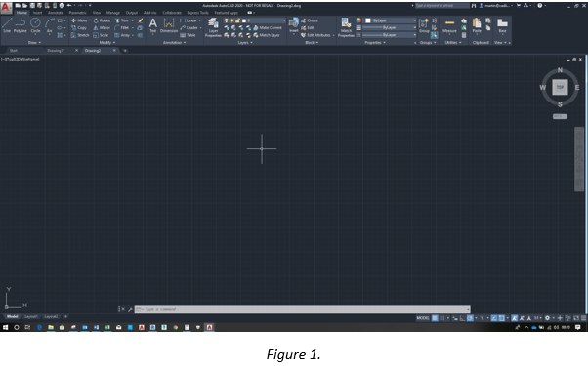Select the Circle tool
Screen dimensions: 588x366
(35, 25)
